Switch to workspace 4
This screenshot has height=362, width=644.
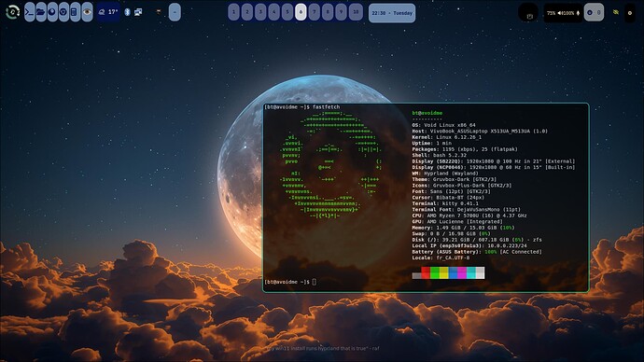point(274,12)
